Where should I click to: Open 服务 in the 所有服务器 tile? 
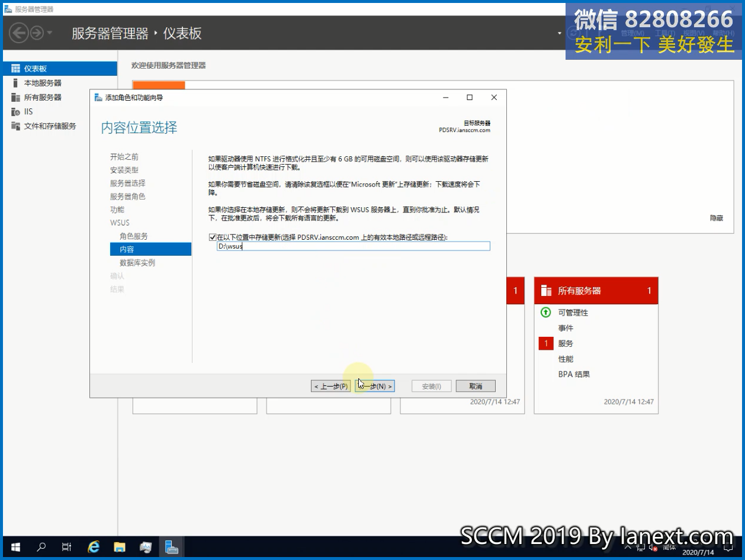coord(566,343)
